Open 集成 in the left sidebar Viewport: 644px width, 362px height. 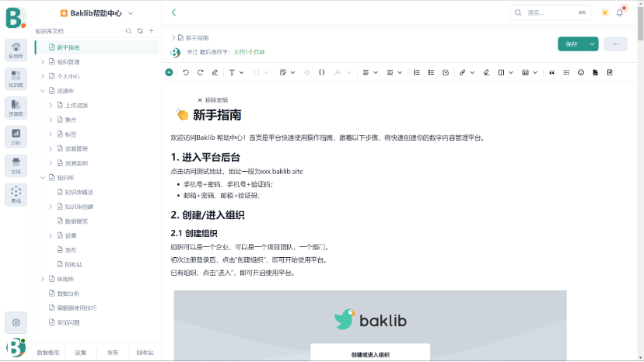(x=16, y=195)
